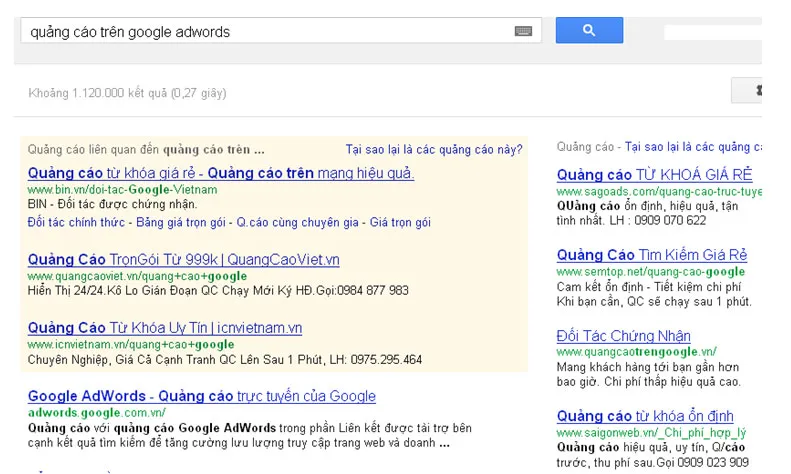
Task: Open the cut-off settings button beside result count
Action: click(747, 91)
